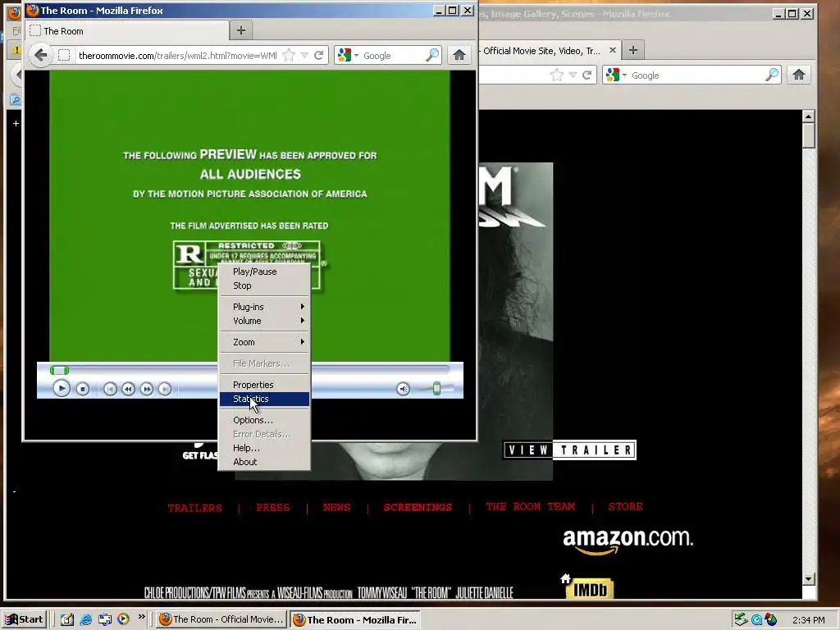Choose Properties from the context menu

coord(265,385)
